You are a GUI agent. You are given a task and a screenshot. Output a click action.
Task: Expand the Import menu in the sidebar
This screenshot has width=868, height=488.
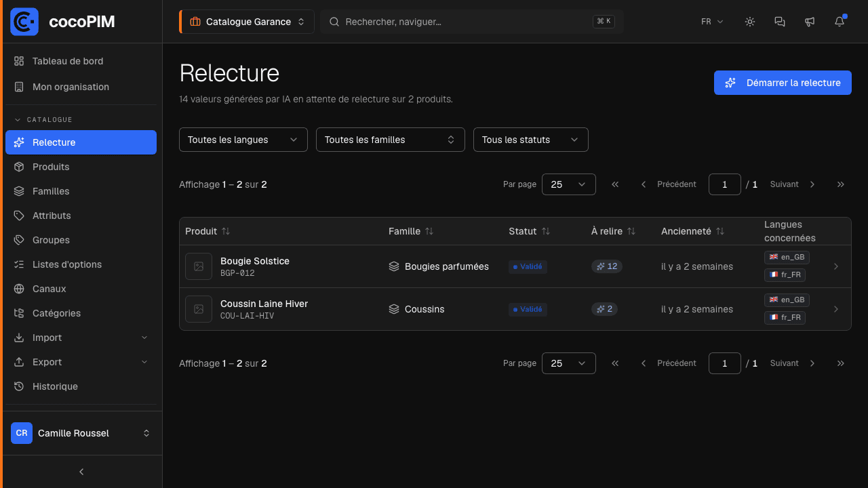click(81, 338)
